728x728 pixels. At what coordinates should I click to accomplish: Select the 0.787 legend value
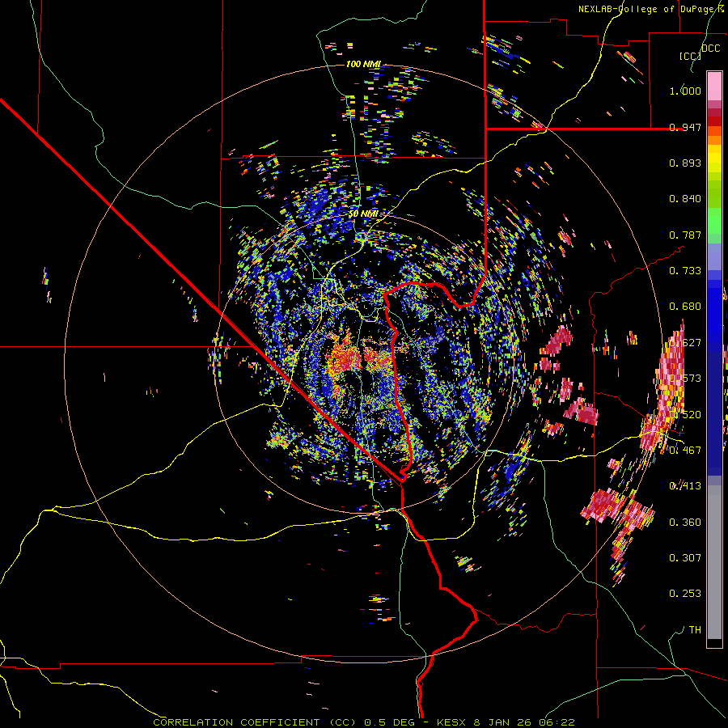pyautogui.click(x=685, y=235)
